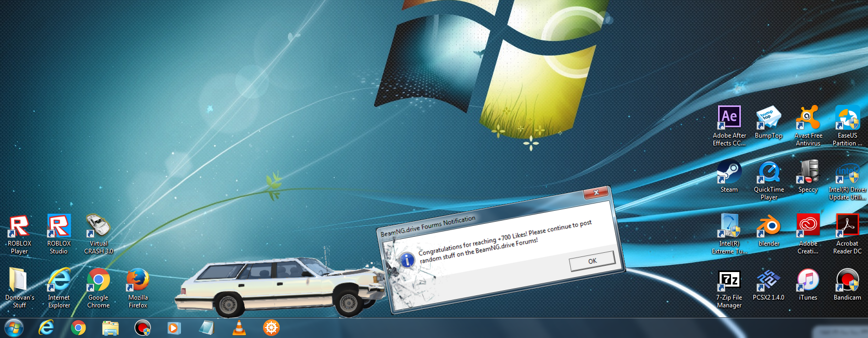This screenshot has height=338, width=868.
Task: Launch BumpTop desktop shortcut
Action: tap(768, 123)
